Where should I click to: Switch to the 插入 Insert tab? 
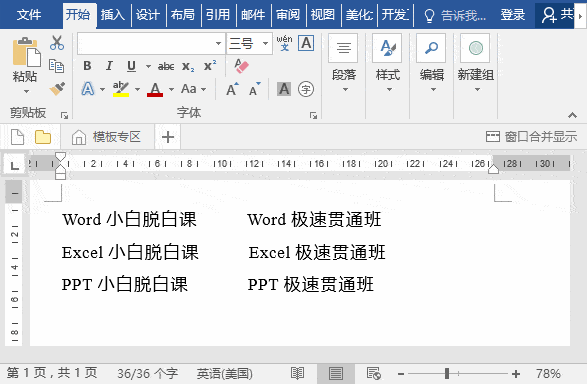[x=112, y=15]
